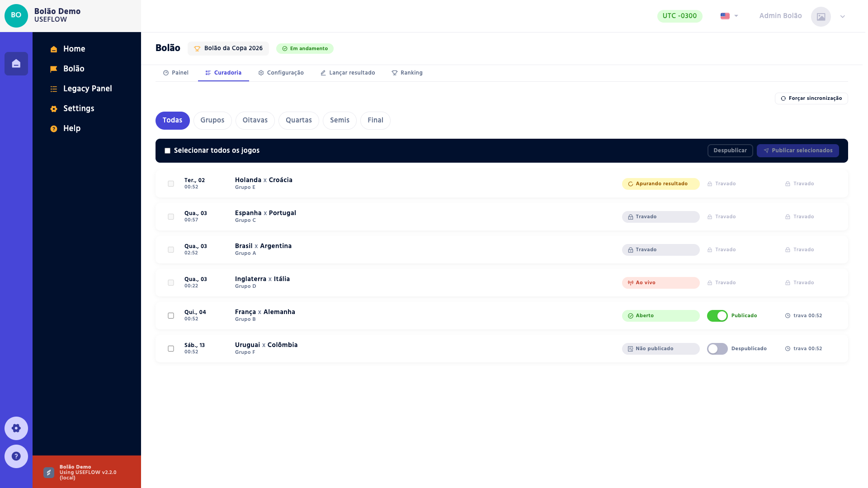868x488 pixels.
Task: Select the França x Alemanha match checkbox
Action: pyautogui.click(x=171, y=316)
